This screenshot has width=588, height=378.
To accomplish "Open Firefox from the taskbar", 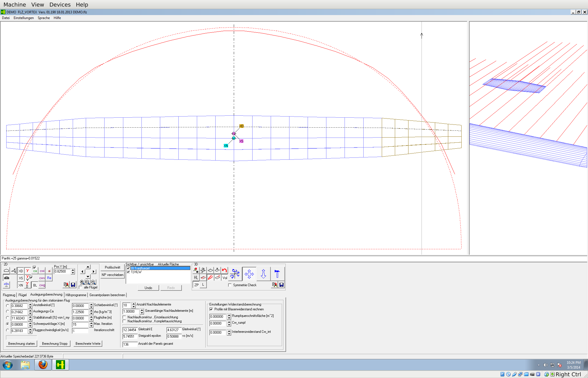I will coord(43,365).
